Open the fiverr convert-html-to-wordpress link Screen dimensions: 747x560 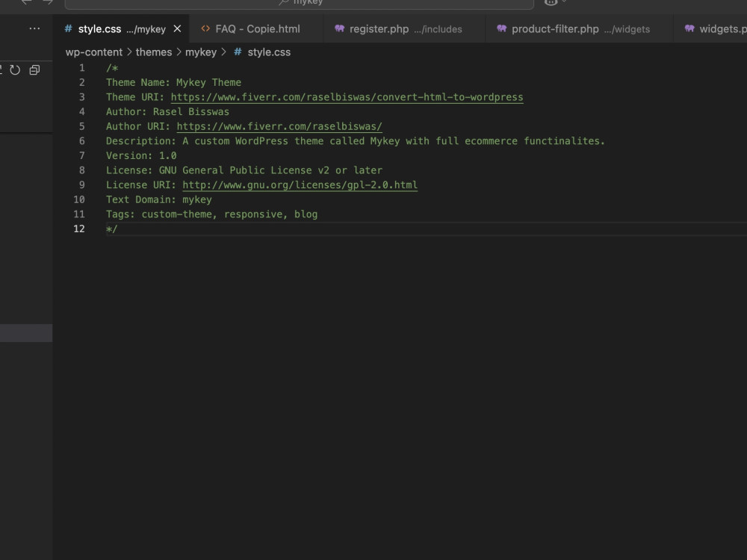coord(347,97)
